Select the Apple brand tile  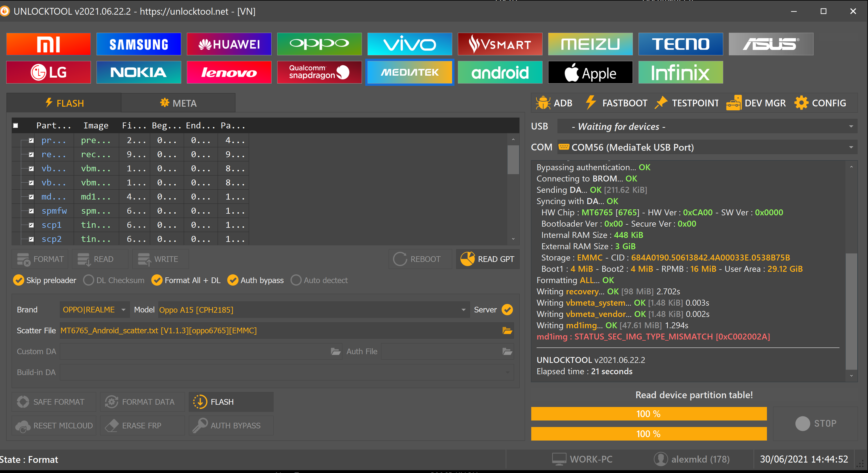(x=590, y=72)
